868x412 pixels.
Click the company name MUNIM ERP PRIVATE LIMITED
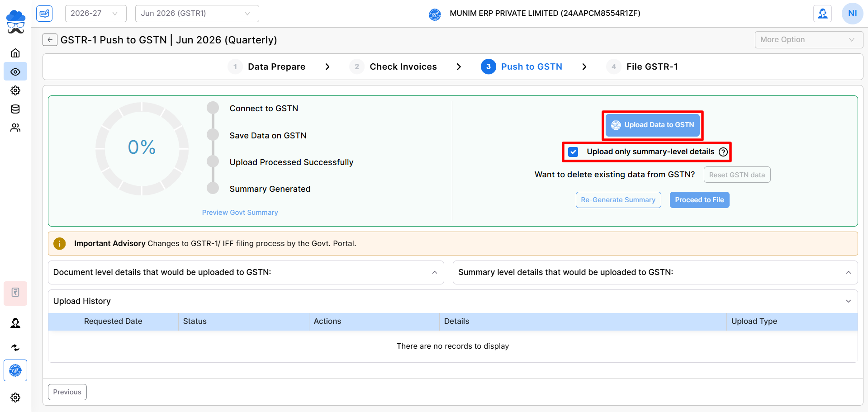click(x=545, y=14)
